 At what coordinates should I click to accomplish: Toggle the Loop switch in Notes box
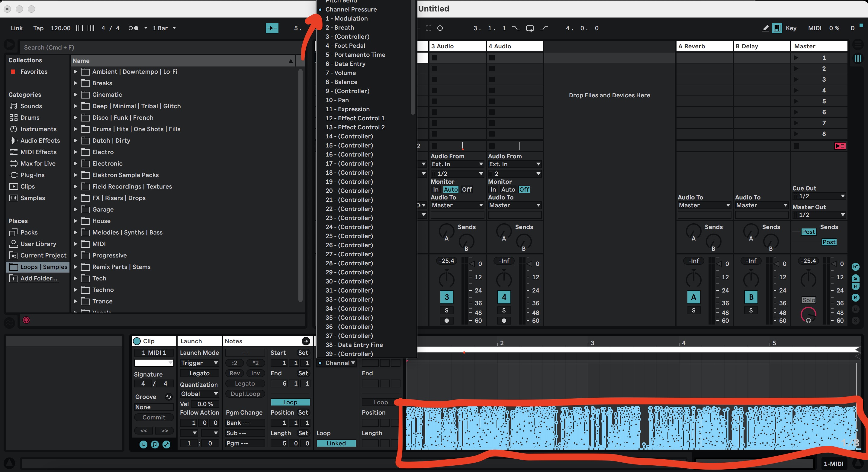pos(290,402)
